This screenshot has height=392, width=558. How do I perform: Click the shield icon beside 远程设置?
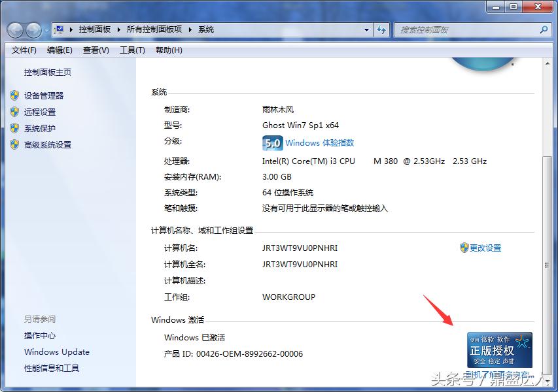pos(15,112)
